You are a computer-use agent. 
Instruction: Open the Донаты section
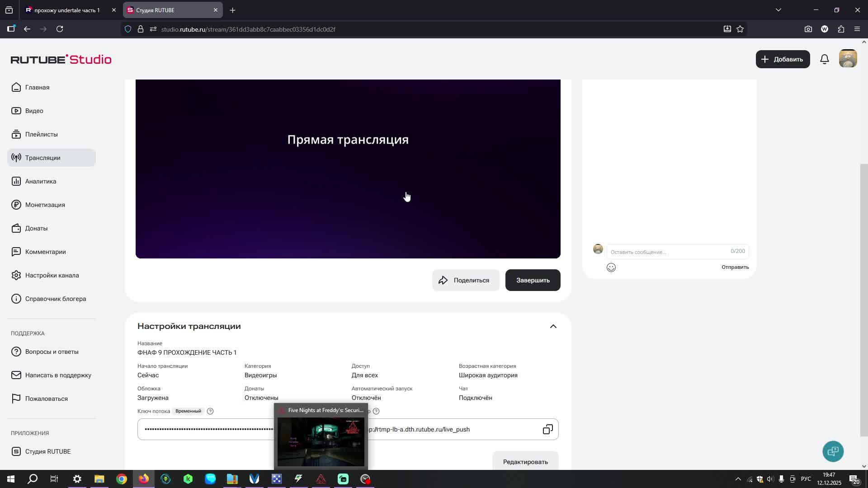[x=36, y=228]
